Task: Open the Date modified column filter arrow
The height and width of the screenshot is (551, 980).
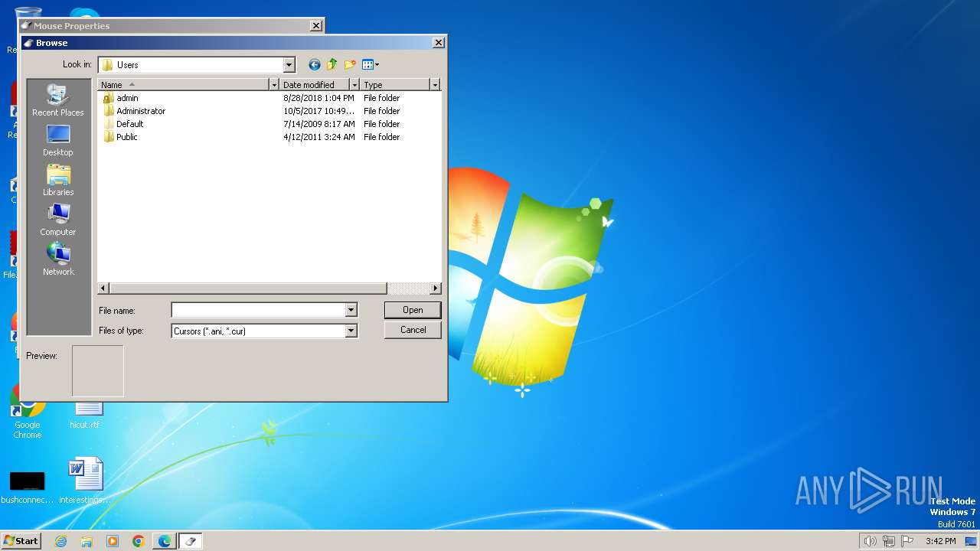Action: 354,84
